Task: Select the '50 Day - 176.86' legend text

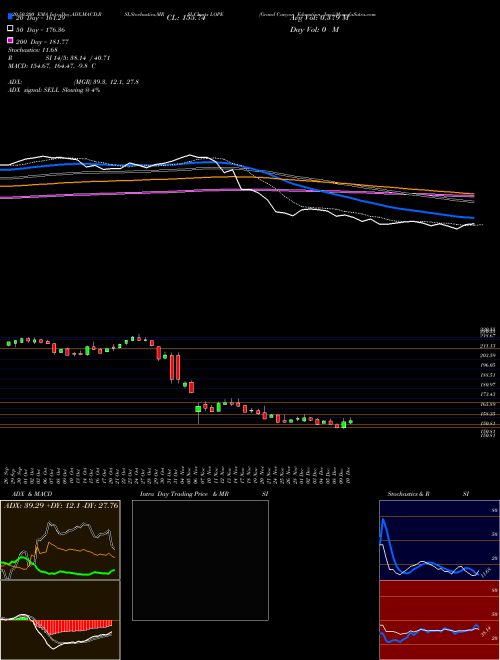Action: (41, 30)
